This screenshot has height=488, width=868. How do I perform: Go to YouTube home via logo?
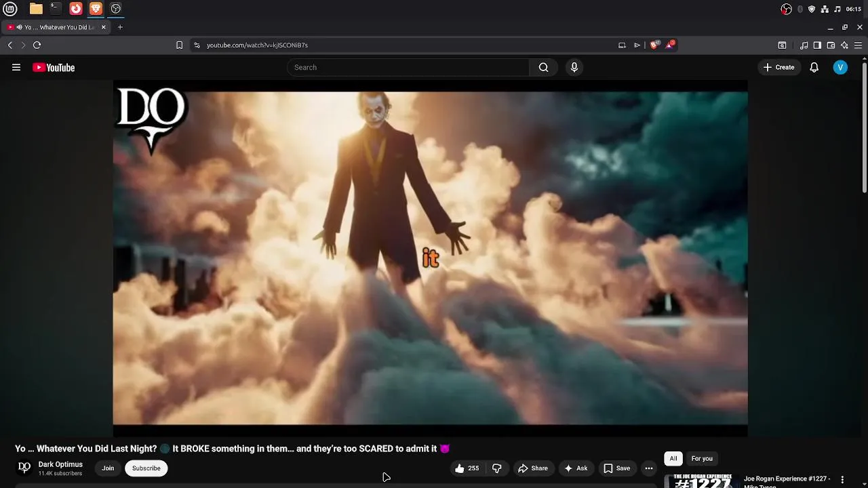(x=54, y=67)
